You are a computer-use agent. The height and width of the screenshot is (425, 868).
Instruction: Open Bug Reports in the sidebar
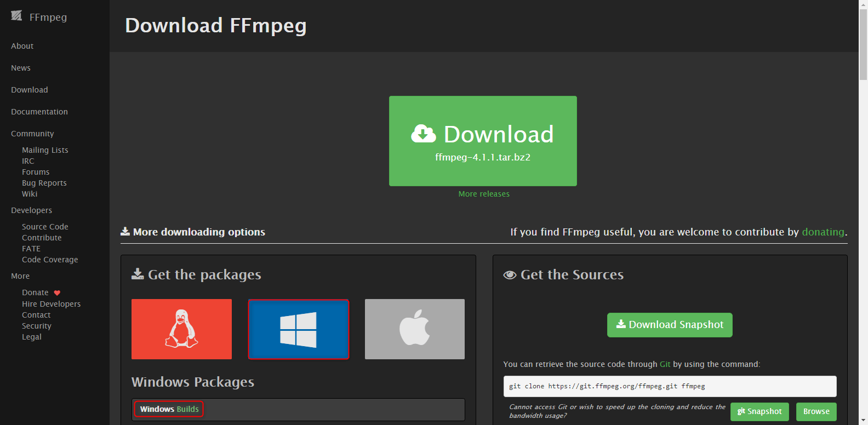tap(44, 183)
